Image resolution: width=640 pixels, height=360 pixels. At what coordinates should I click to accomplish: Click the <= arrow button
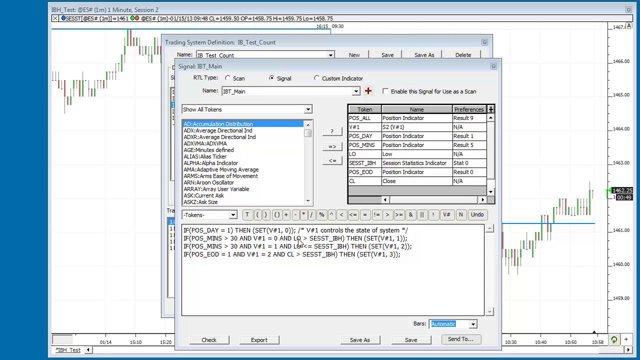click(x=332, y=161)
